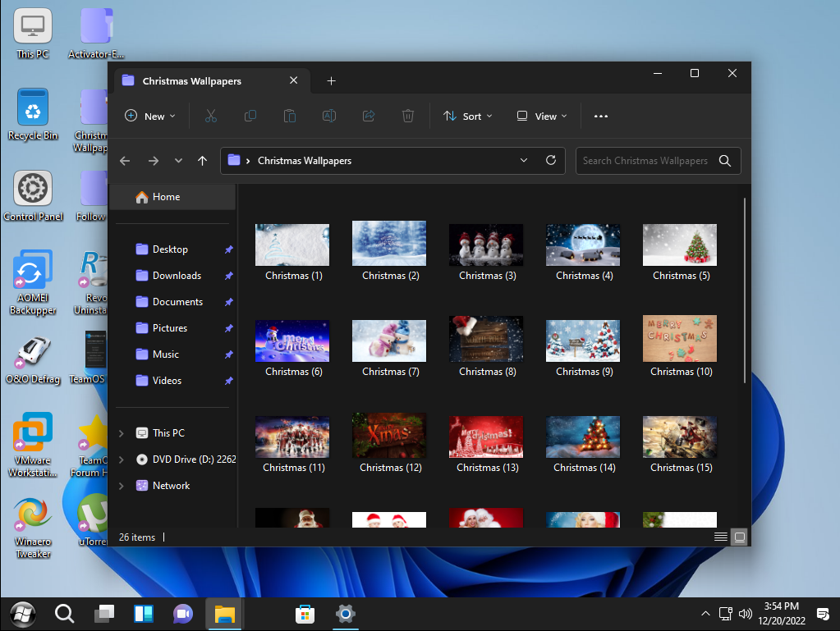Viewport: 840px width, 631px height.
Task: Click the Rename icon in toolbar
Action: pos(329,117)
